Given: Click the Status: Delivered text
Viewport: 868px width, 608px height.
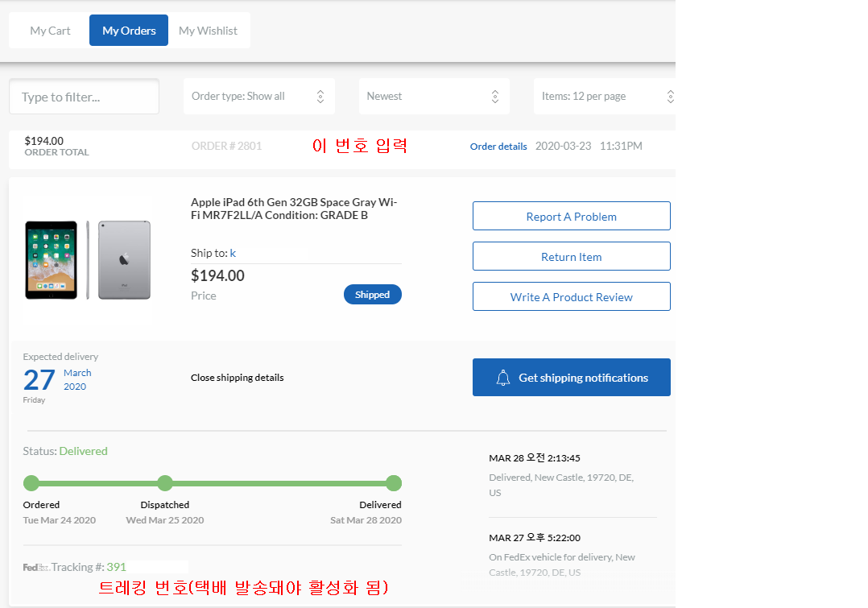Looking at the screenshot, I should pyautogui.click(x=65, y=451).
